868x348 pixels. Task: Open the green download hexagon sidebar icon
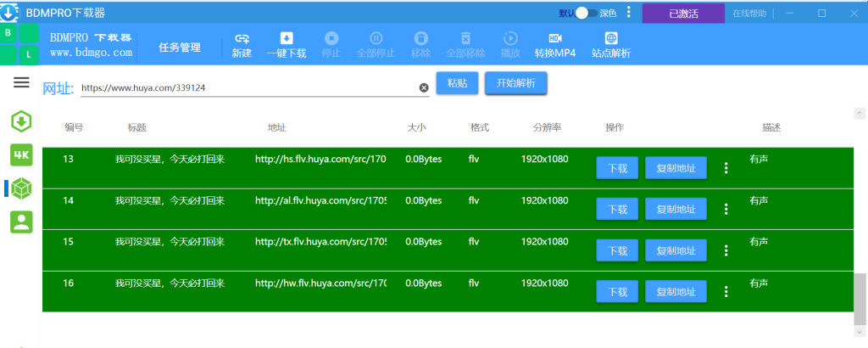[x=21, y=121]
